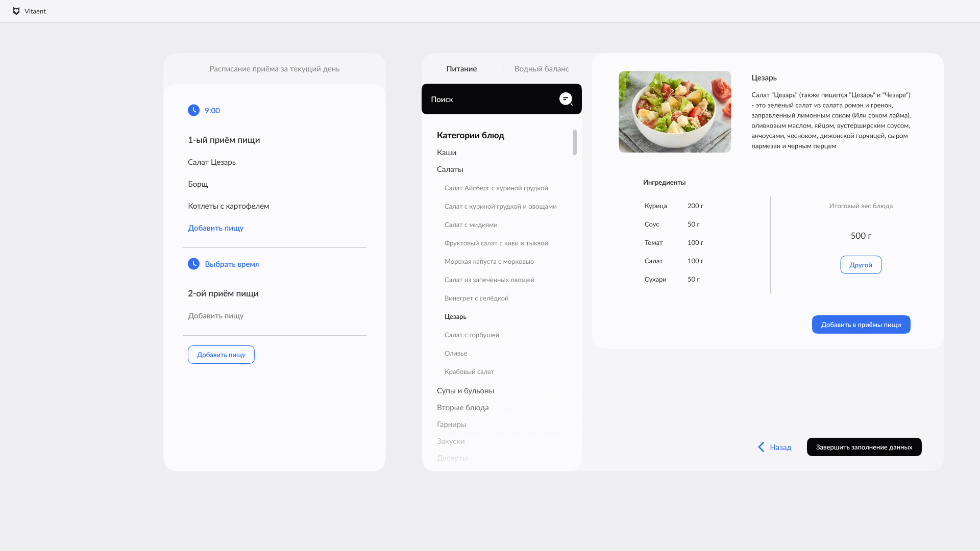
Task: Select Оливье from the salads list
Action: [x=456, y=354]
